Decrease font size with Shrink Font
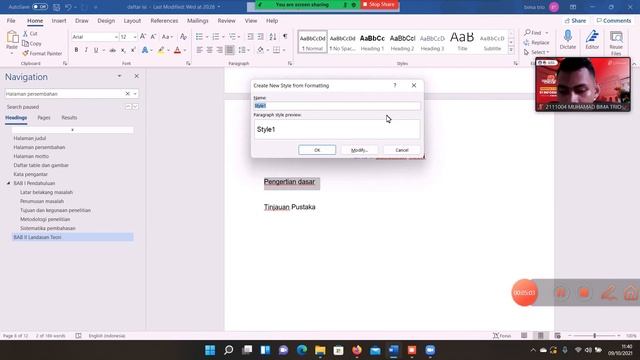 click(x=153, y=37)
